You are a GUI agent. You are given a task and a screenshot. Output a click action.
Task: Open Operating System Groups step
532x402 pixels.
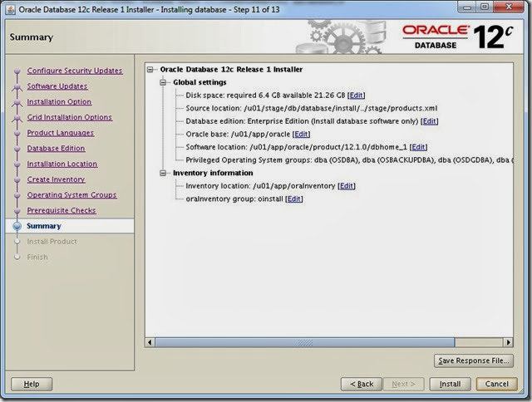(x=72, y=195)
